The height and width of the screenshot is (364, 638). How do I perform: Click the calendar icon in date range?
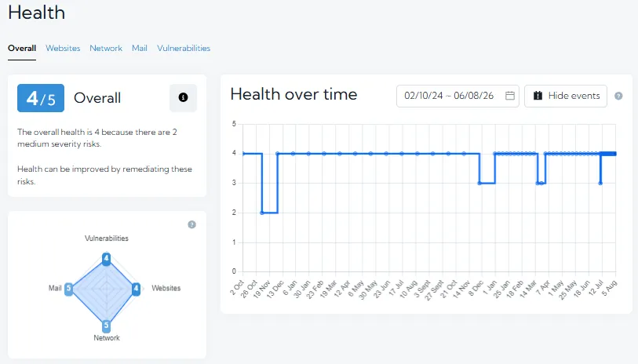[510, 96]
